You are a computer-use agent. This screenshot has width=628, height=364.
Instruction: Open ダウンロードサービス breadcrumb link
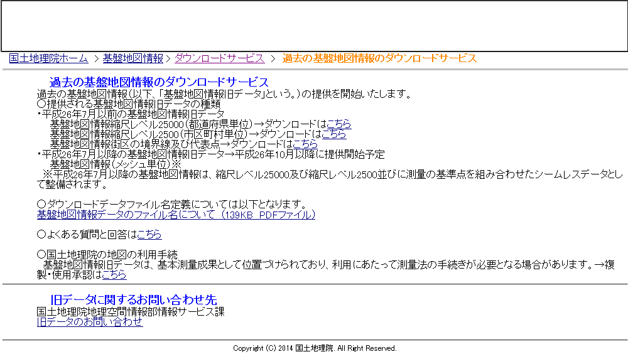click(219, 58)
